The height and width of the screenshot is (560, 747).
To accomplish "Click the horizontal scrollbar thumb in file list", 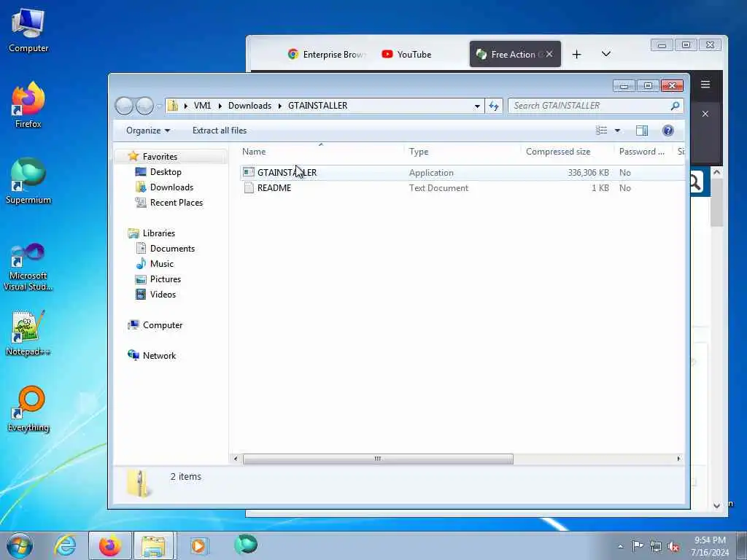I will (378, 459).
